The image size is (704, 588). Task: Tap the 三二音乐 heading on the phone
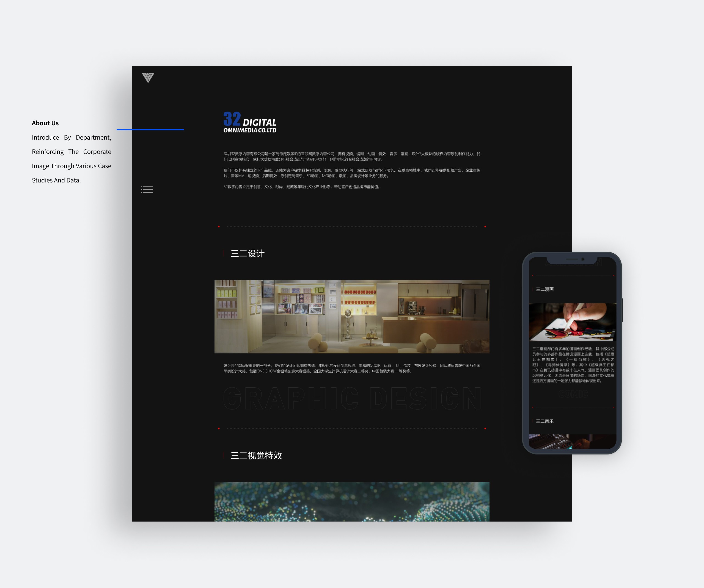pos(544,421)
